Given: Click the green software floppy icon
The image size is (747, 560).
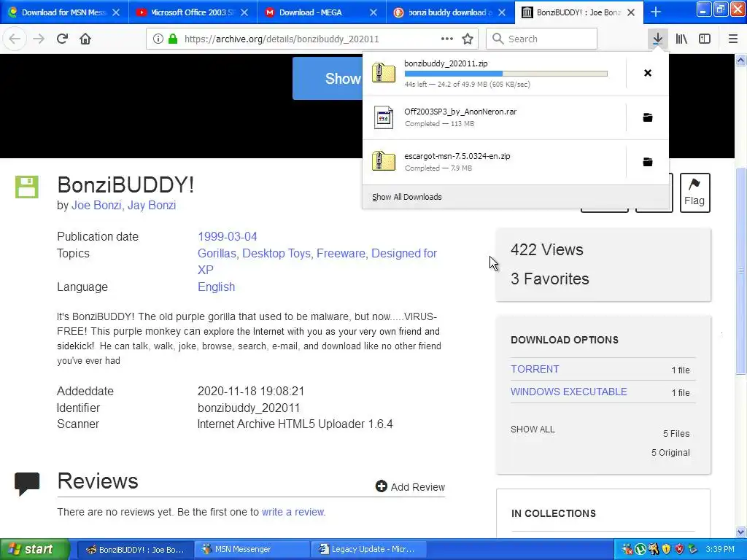Looking at the screenshot, I should 27,187.
